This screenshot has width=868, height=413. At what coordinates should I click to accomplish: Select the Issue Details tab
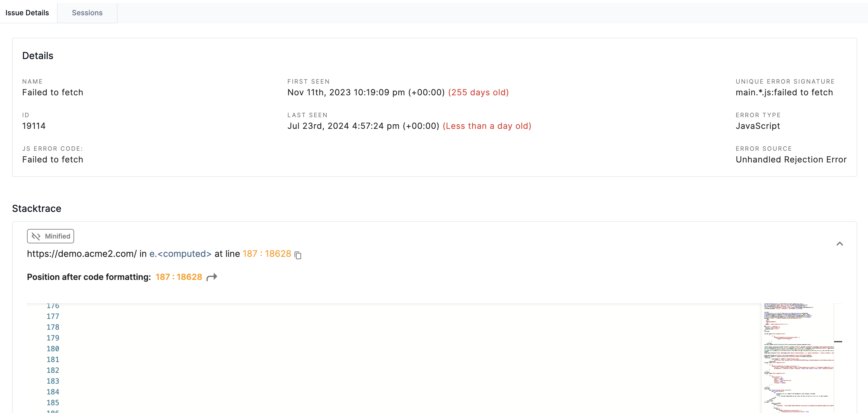27,13
